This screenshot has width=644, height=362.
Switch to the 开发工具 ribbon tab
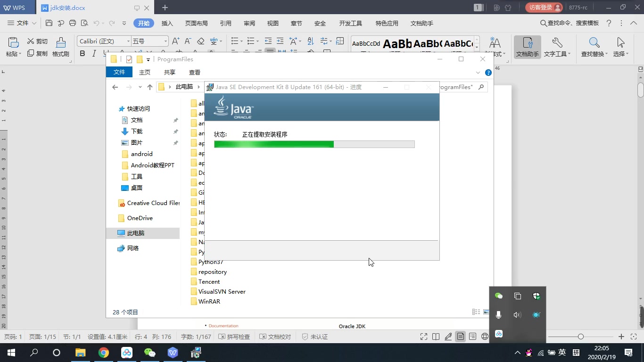click(351, 23)
